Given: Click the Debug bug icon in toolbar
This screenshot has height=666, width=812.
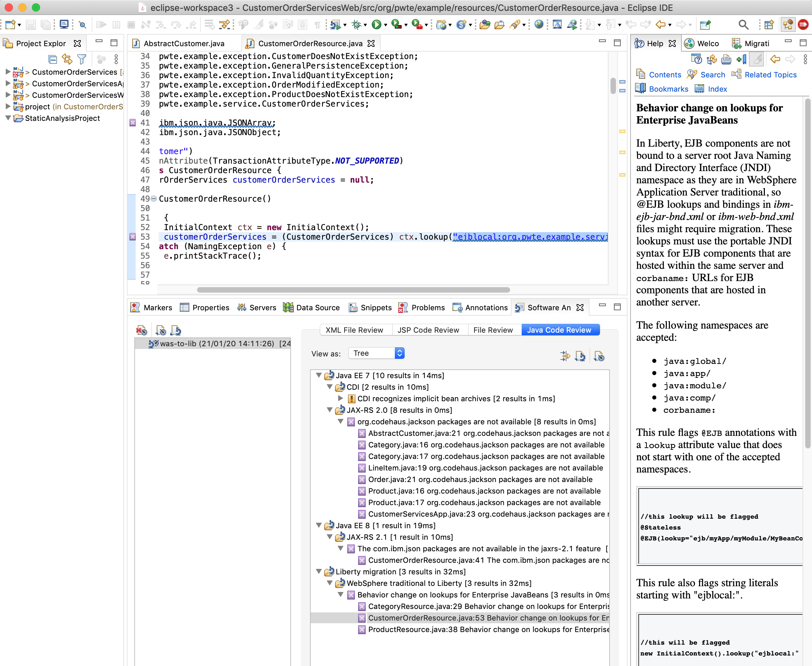Looking at the screenshot, I should [356, 25].
